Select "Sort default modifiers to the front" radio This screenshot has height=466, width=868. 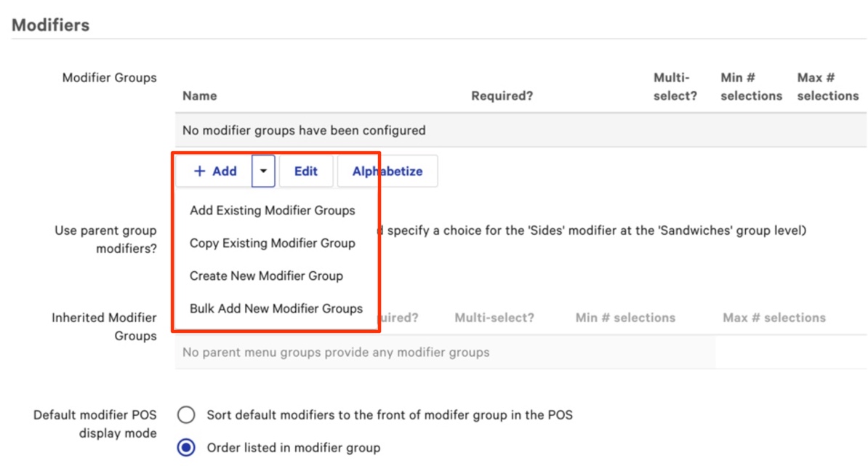click(186, 414)
